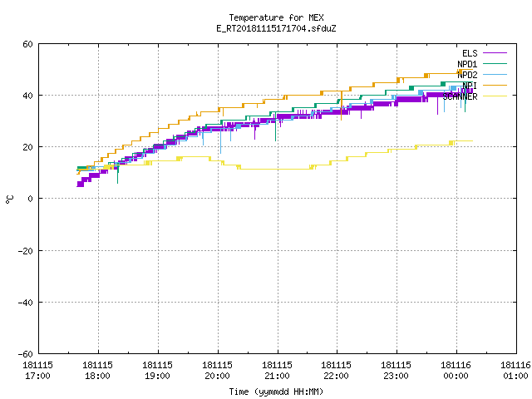
Task: Click the x-axis tick label 181115 21:00
Action: tap(277, 371)
